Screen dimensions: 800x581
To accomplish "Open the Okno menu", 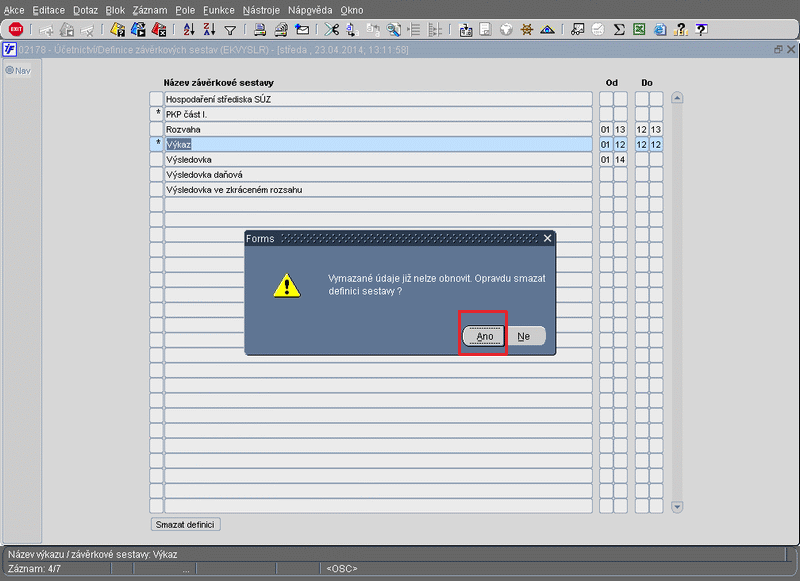I will coord(352,10).
